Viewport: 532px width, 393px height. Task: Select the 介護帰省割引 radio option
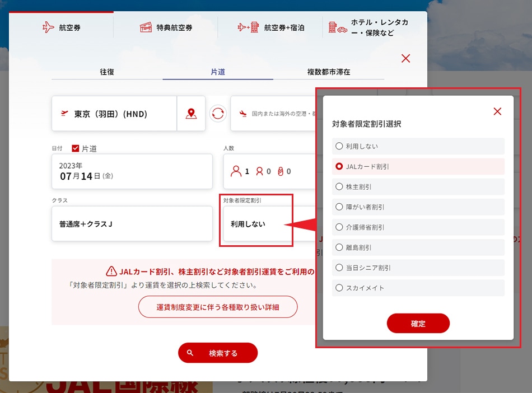click(418, 227)
